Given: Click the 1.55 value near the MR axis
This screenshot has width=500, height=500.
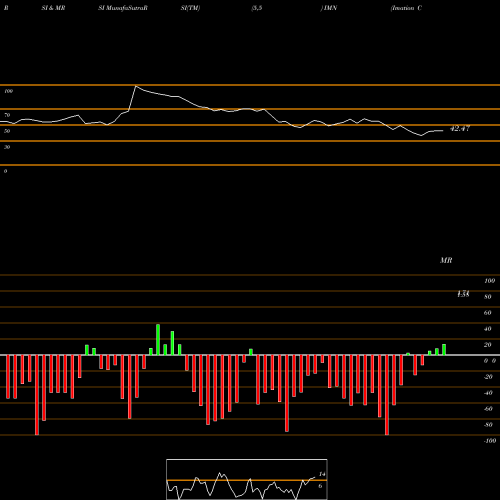Looking at the screenshot, I should 463,294.
